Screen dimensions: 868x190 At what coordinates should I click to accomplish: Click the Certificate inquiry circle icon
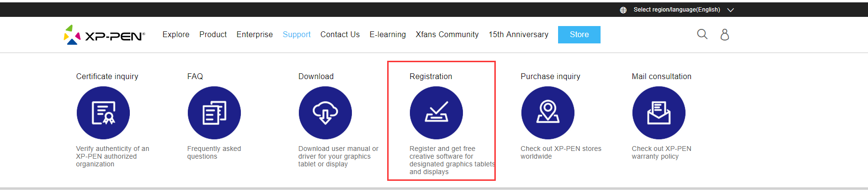coord(103,113)
